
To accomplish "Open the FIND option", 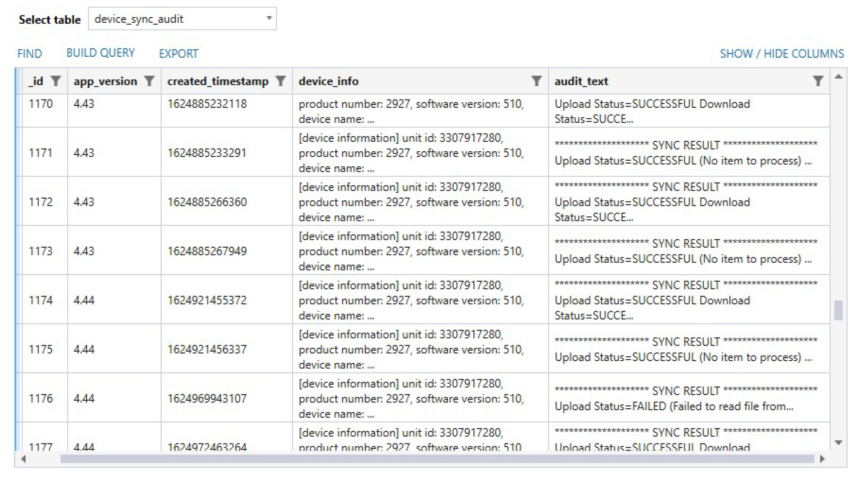I will point(30,54).
